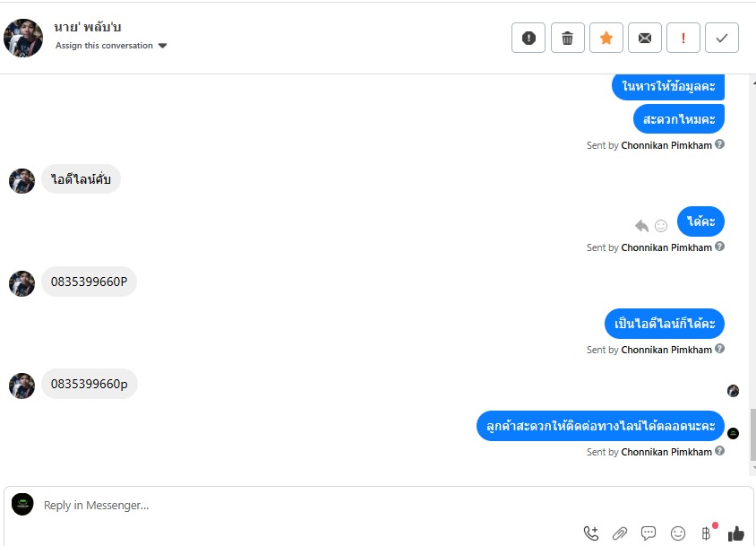This screenshot has height=546, width=756.
Task: Click help icon beside last Chonnikan Pimkham
Action: coord(719,451)
